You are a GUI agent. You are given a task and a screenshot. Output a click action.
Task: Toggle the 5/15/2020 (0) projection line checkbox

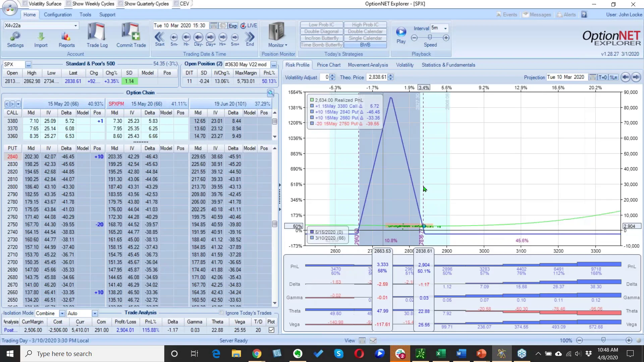[312, 232]
